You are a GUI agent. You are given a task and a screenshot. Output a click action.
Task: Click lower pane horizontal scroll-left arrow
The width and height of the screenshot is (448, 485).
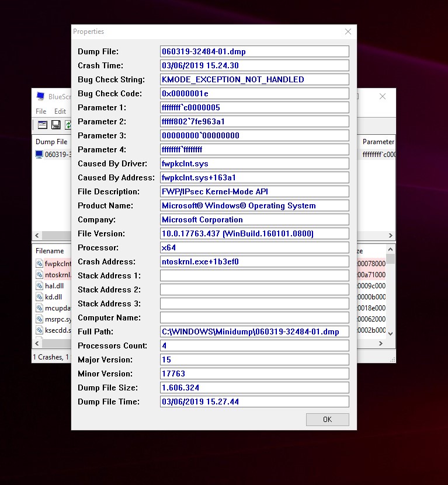[x=37, y=343]
